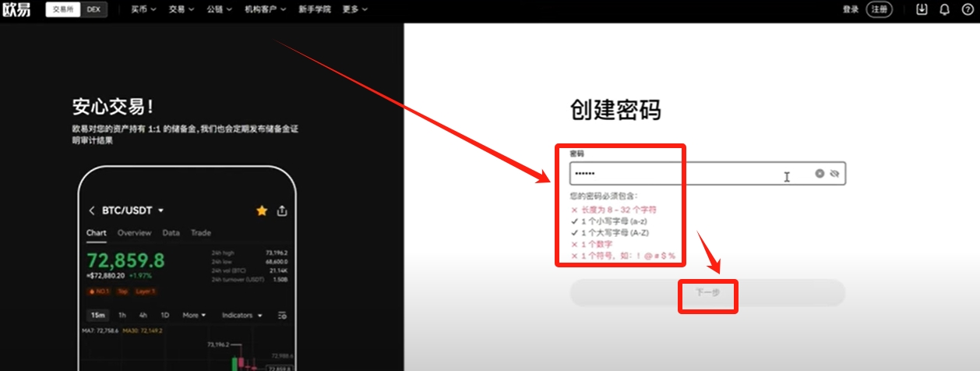Expand the 更多 dropdown menu
This screenshot has width=980, height=371.
pos(355,9)
